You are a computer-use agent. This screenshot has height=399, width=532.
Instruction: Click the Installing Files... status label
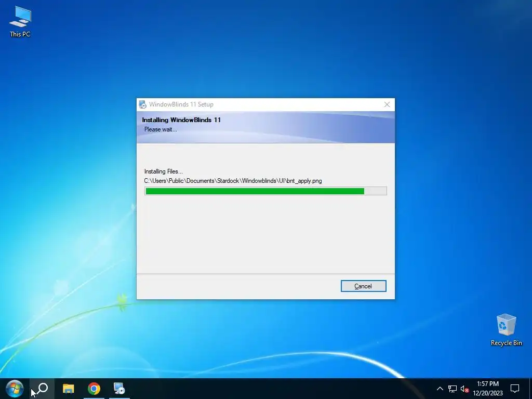164,171
